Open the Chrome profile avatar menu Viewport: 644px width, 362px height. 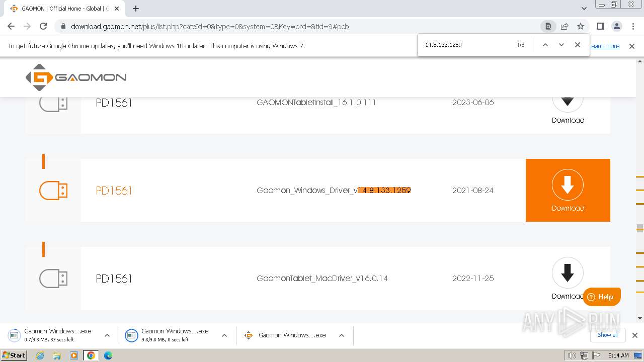[616, 26]
